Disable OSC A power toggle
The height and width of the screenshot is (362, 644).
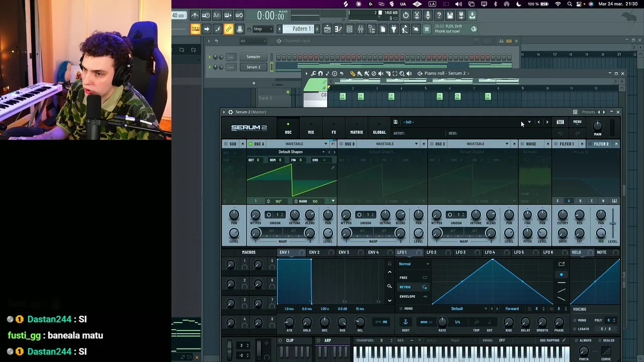click(251, 144)
